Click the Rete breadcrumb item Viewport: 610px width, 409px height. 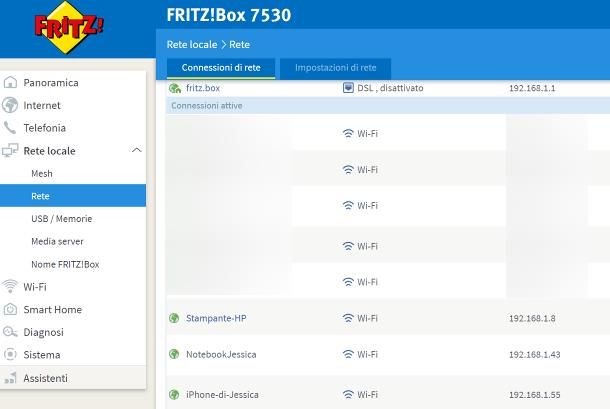click(239, 44)
